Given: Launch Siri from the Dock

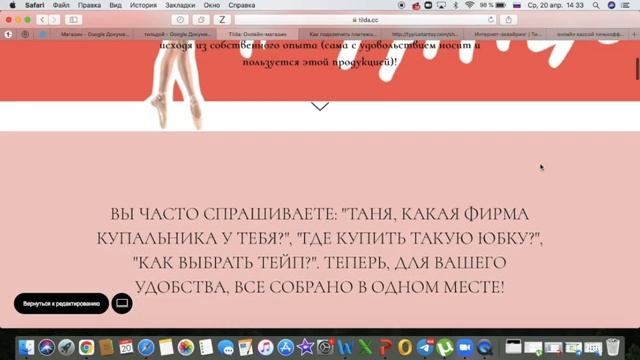Looking at the screenshot, I should (x=47, y=348).
